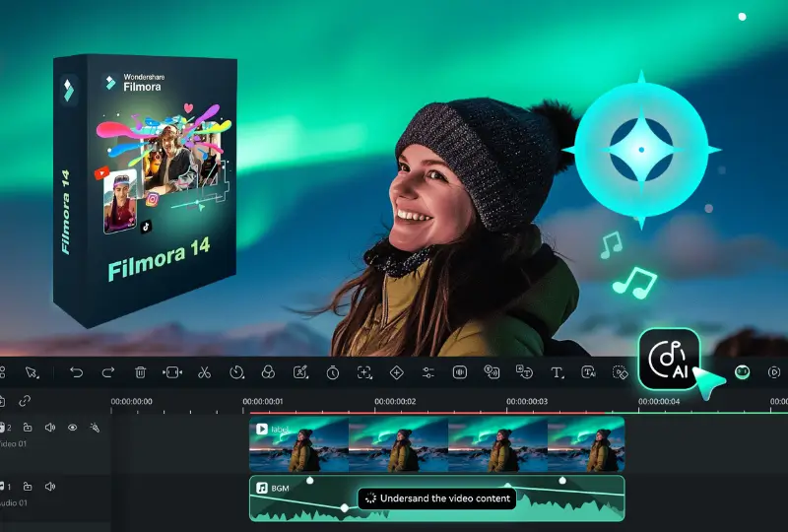
Task: Open the AI translation tool icon
Action: (x=492, y=372)
